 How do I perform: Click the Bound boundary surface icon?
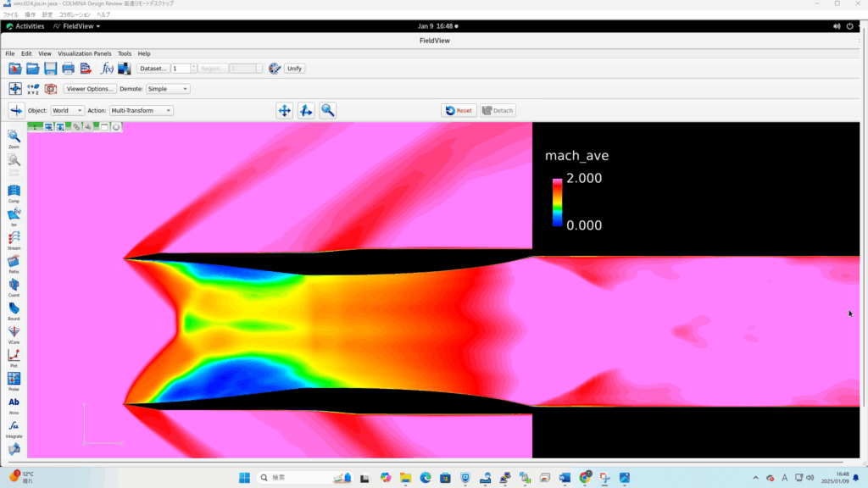pyautogui.click(x=14, y=309)
